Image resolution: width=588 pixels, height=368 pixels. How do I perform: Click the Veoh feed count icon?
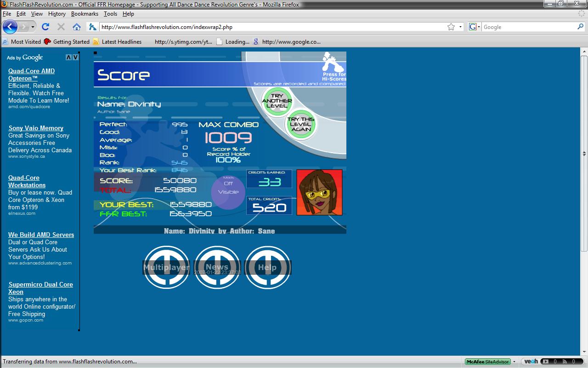(x=565, y=362)
